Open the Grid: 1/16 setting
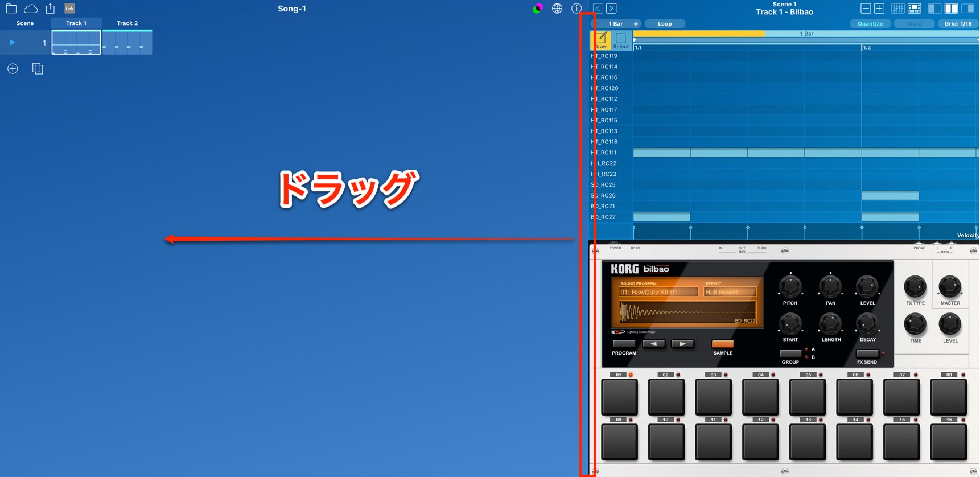 (x=958, y=24)
